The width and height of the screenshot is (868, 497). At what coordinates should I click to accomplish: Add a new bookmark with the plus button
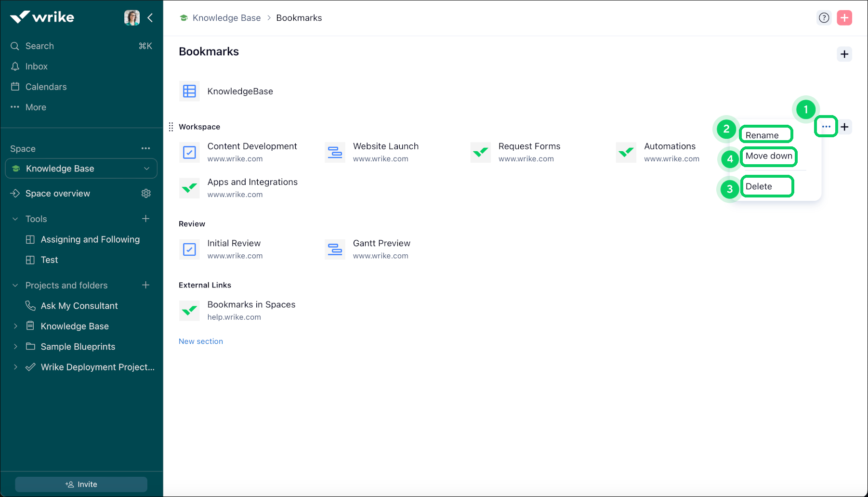(844, 54)
